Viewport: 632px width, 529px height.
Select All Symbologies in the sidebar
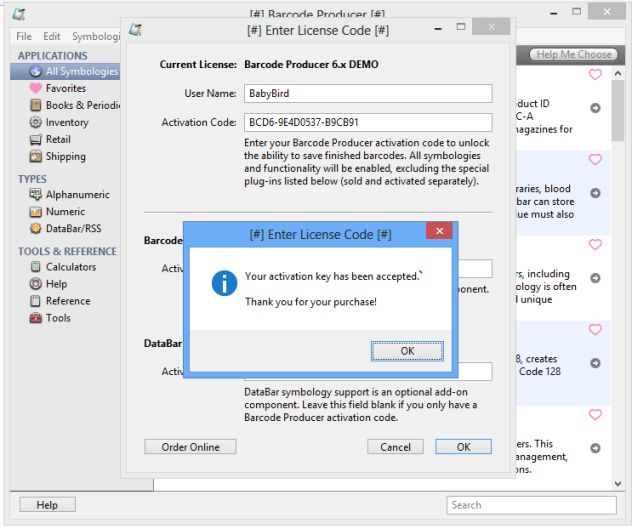pyautogui.click(x=65, y=71)
